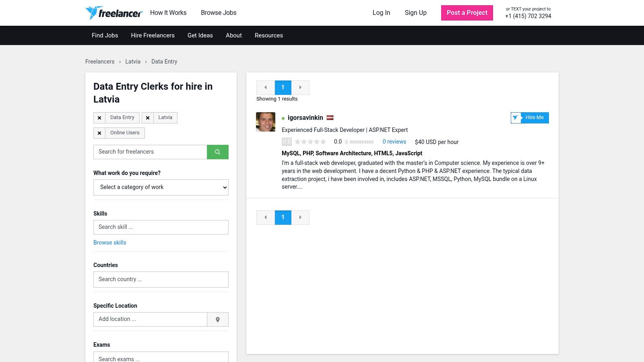Click the phone number +1 (415) 702 3294
Screen dimensions: 644x362
(528, 16)
